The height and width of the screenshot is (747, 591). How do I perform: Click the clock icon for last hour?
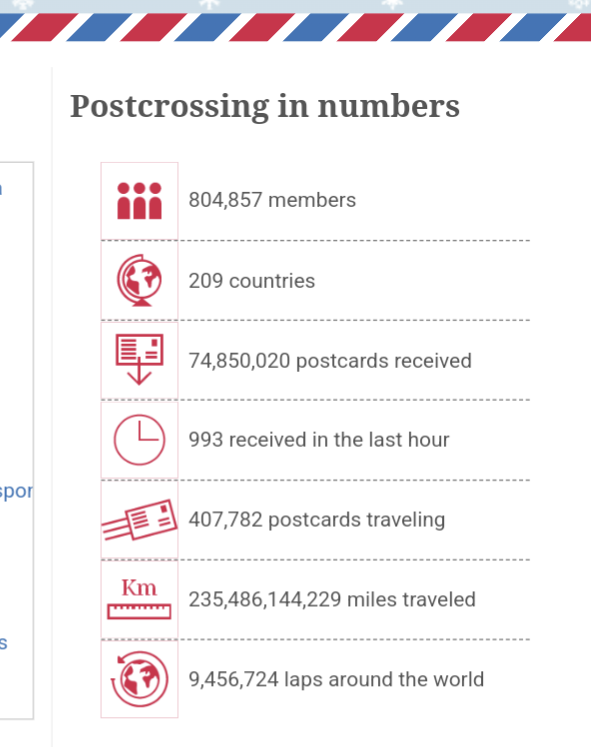(139, 440)
